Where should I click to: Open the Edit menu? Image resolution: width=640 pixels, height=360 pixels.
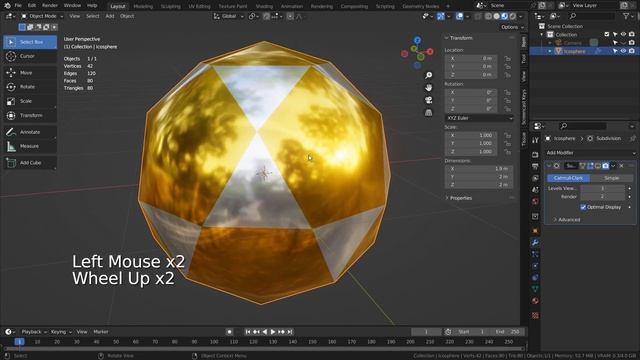32,6
